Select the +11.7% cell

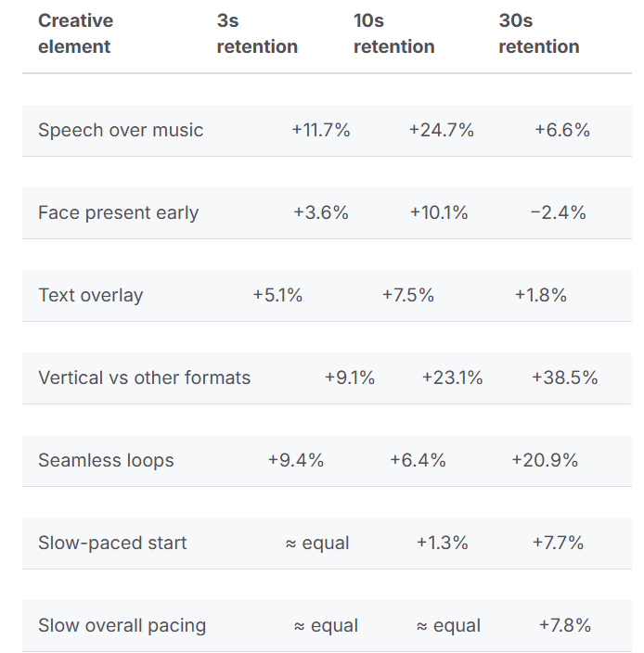coord(320,131)
